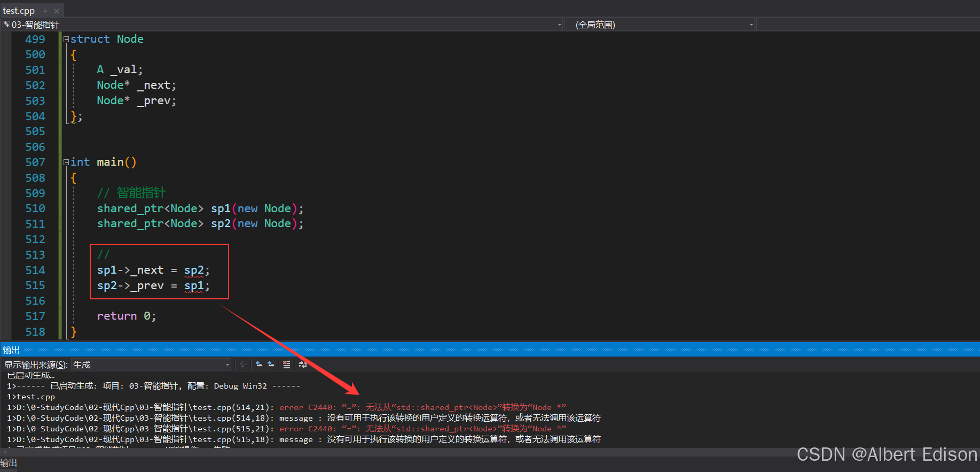Click the underlined sp1 on line 515
The width and height of the screenshot is (980, 472).
tap(193, 286)
